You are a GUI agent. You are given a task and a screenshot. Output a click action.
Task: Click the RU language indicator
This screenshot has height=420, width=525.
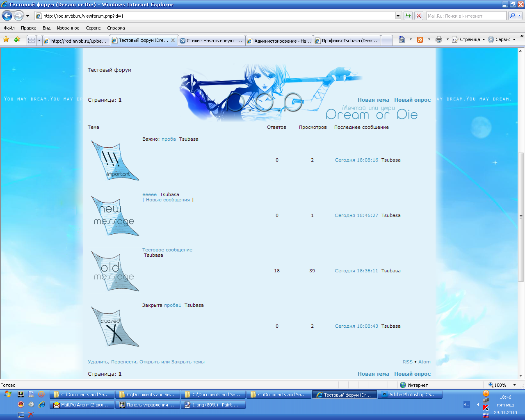466,404
